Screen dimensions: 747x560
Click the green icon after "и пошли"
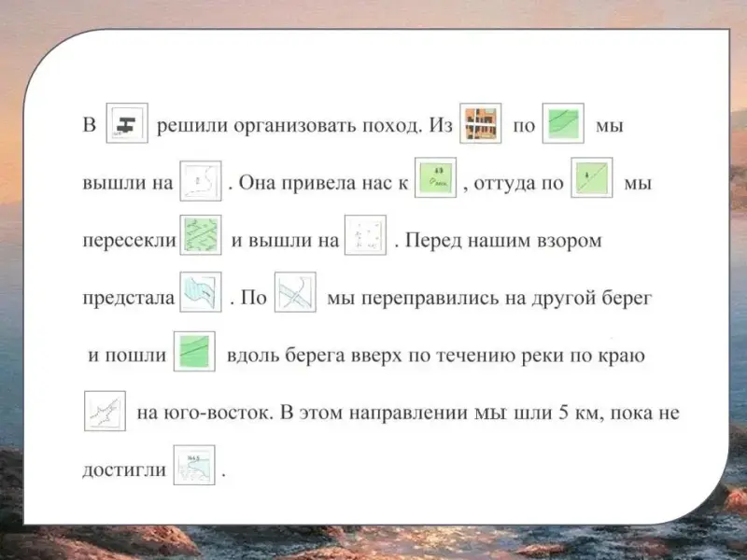195,353
